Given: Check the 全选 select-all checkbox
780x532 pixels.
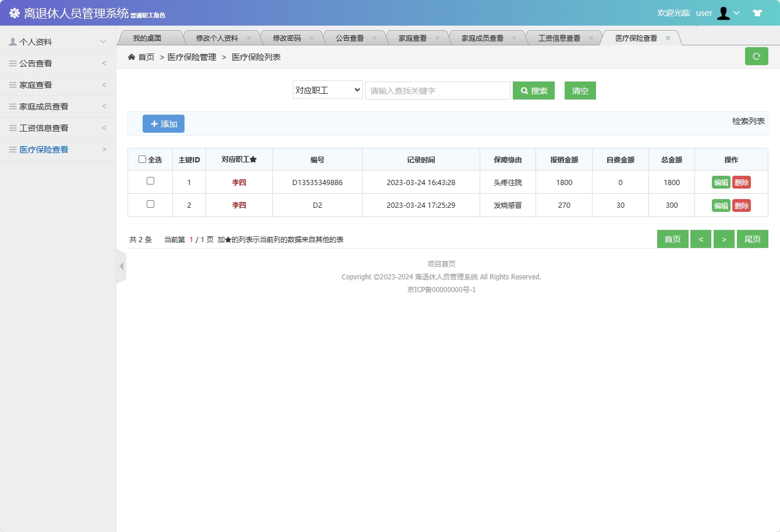Looking at the screenshot, I should click(142, 159).
